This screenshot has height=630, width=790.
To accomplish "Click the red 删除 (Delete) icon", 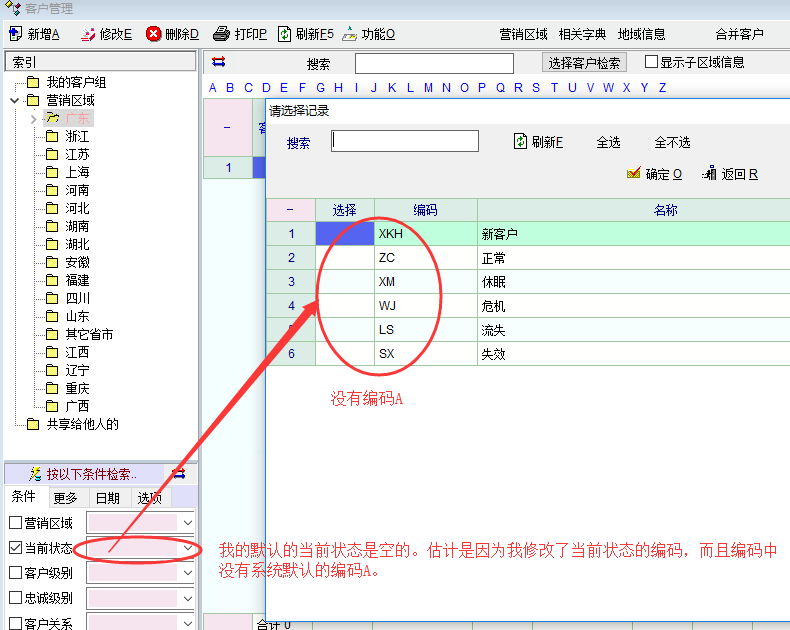I will [x=154, y=34].
